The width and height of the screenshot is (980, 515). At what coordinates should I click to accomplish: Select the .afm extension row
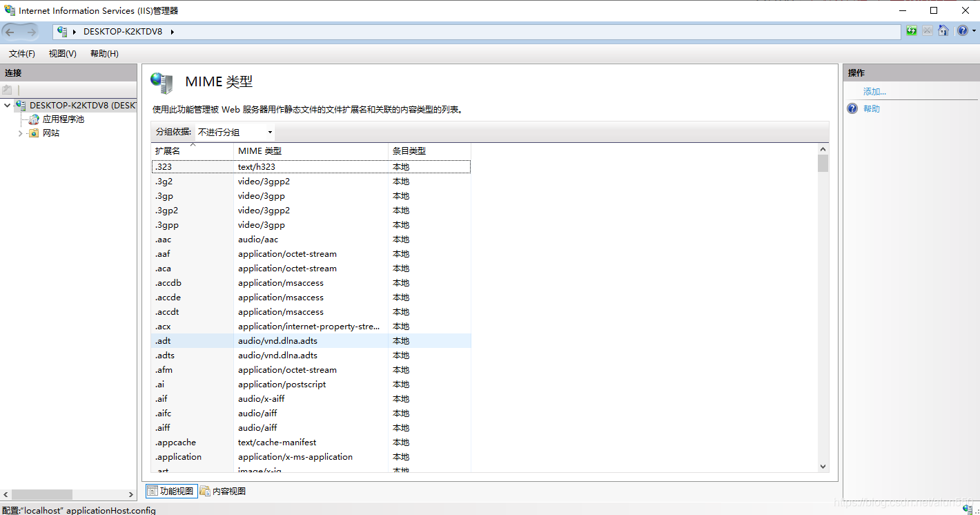311,370
